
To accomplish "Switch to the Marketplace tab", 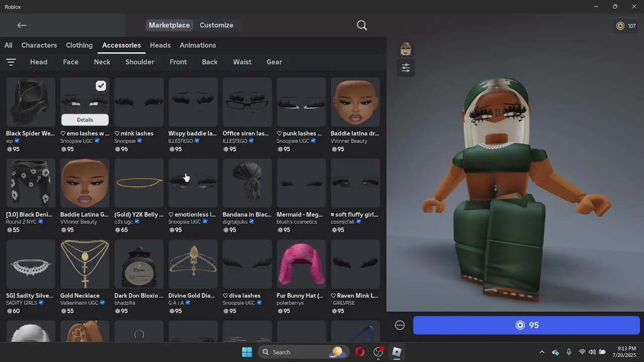I will coord(169,25).
